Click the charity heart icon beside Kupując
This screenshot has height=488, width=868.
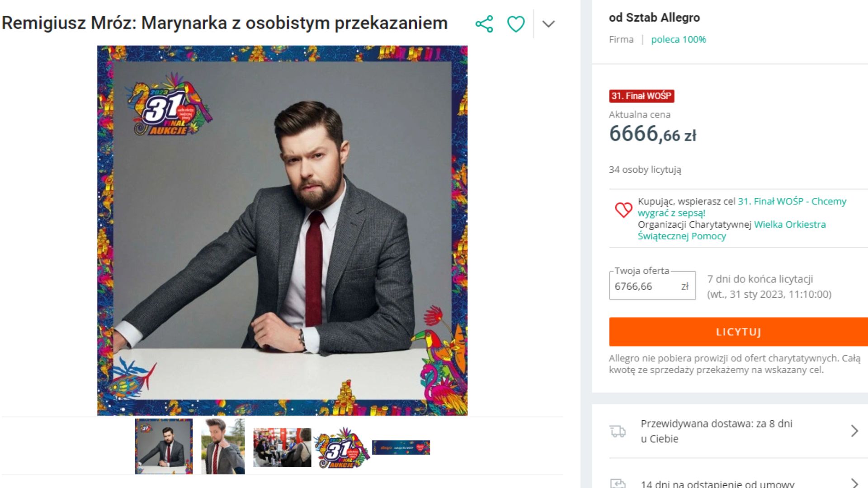coord(623,210)
